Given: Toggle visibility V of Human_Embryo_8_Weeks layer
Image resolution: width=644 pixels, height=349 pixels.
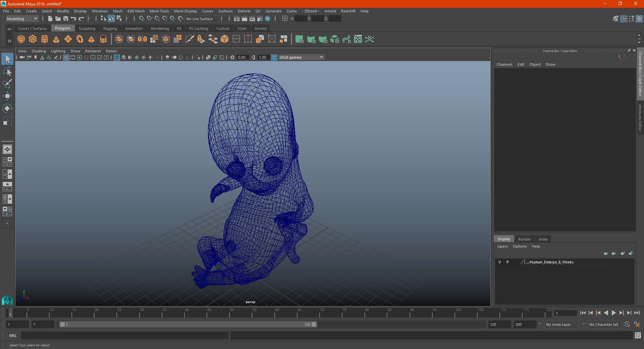Looking at the screenshot, I should click(x=499, y=262).
